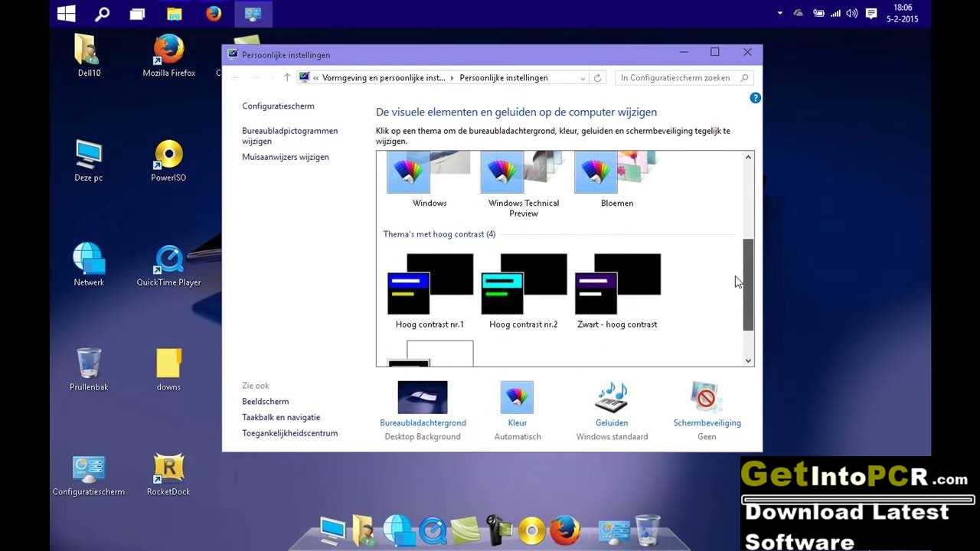Open taskbar search magnifier

tap(102, 14)
